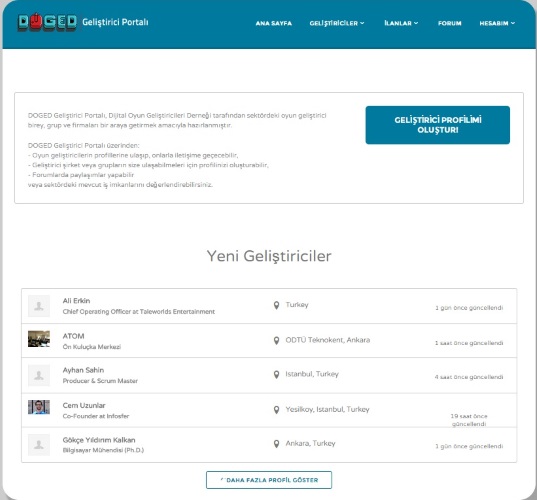Expand the İLANLAR dropdown menu
This screenshot has height=500, width=537.
point(401,23)
